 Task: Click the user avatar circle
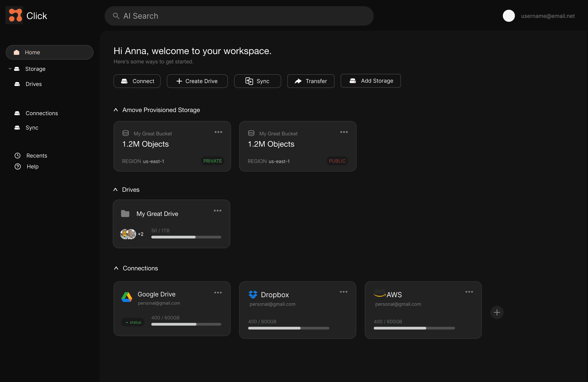coord(508,16)
